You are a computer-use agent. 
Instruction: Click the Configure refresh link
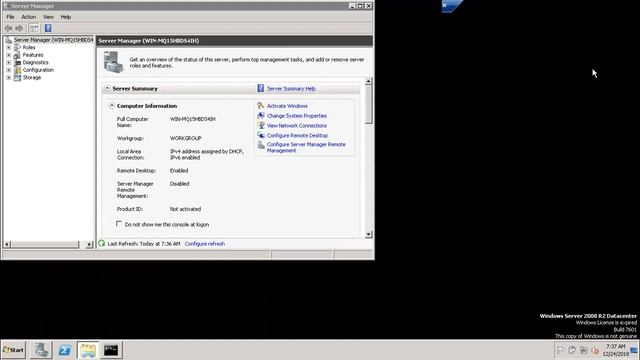pyautogui.click(x=204, y=244)
